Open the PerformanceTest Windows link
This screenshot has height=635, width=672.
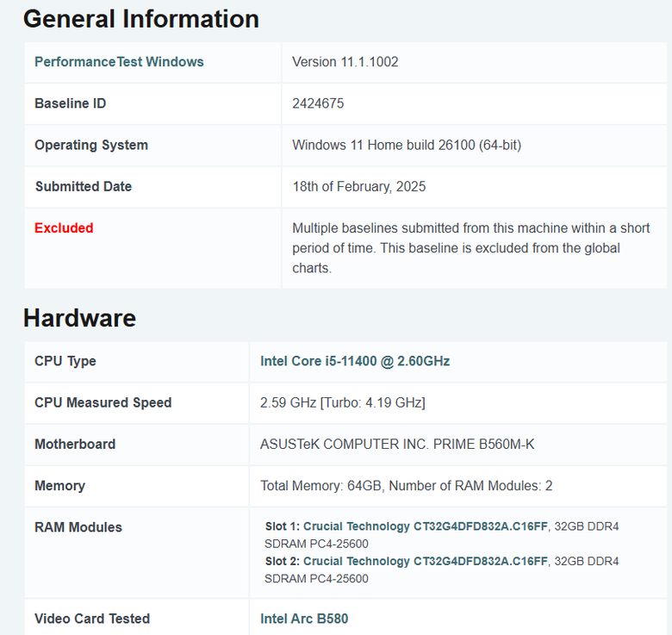119,62
